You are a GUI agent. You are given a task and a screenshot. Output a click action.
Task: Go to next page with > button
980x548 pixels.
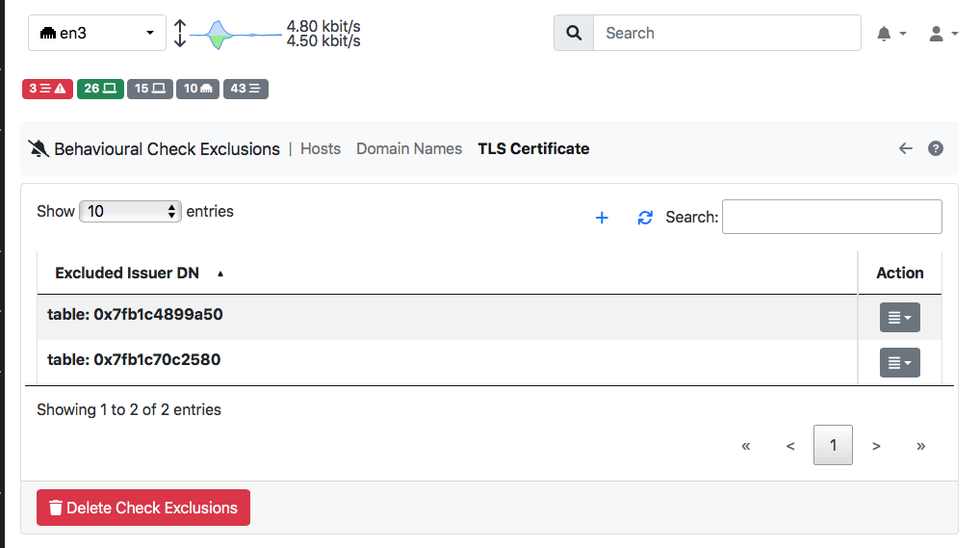click(876, 445)
